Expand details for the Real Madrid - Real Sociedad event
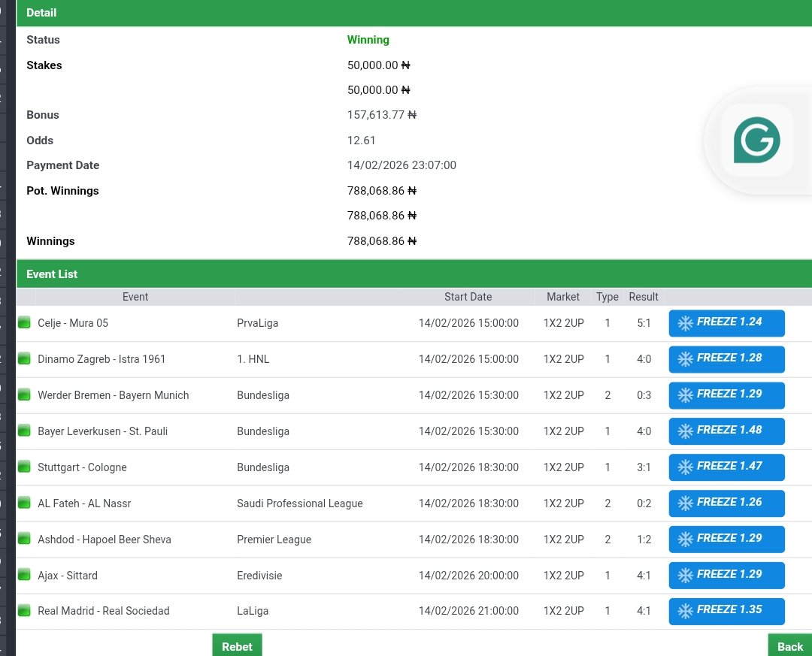 (103, 611)
